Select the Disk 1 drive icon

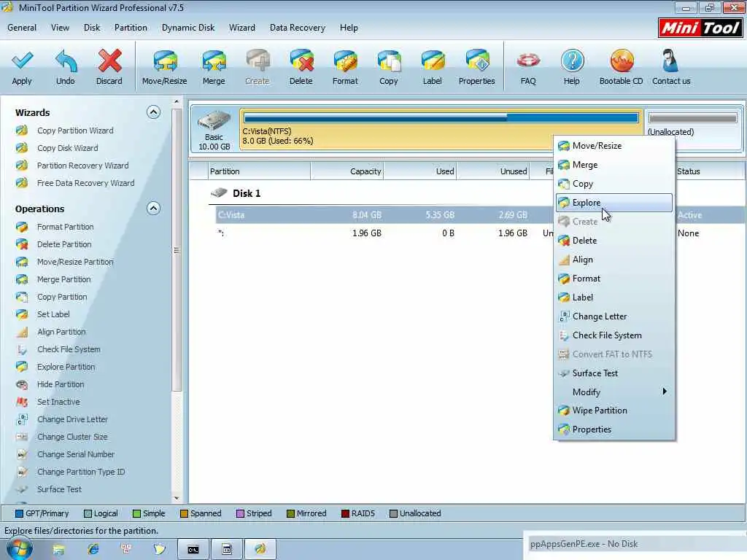coord(219,192)
